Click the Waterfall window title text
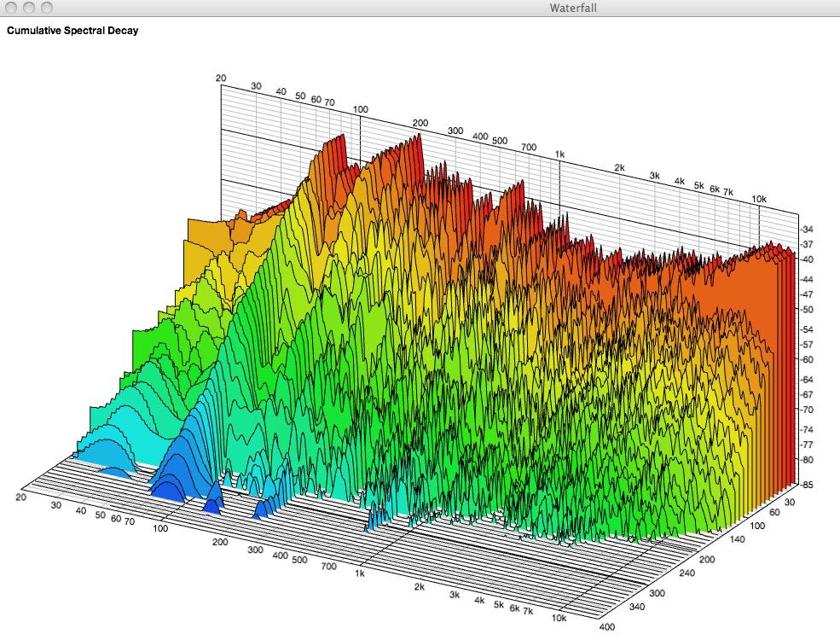 (575, 8)
